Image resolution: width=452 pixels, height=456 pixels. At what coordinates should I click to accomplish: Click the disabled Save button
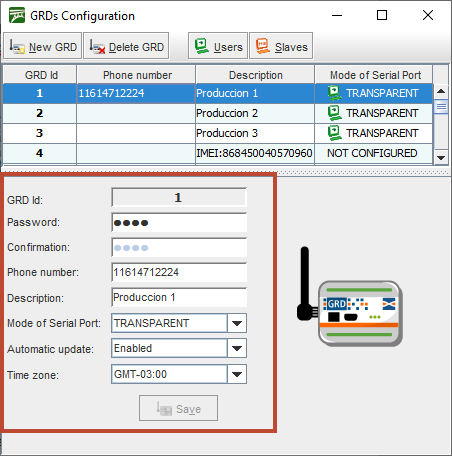(x=178, y=408)
